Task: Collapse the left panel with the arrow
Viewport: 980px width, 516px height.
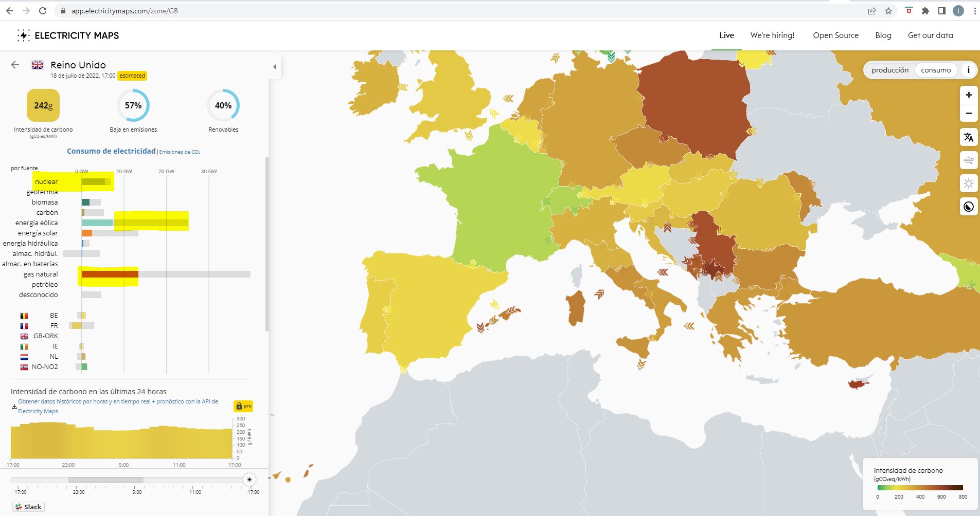Action: point(274,67)
